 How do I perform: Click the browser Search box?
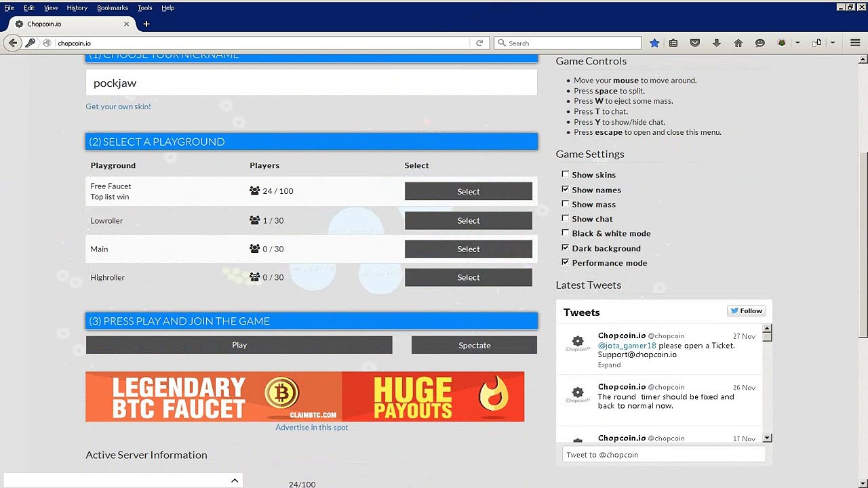click(568, 43)
